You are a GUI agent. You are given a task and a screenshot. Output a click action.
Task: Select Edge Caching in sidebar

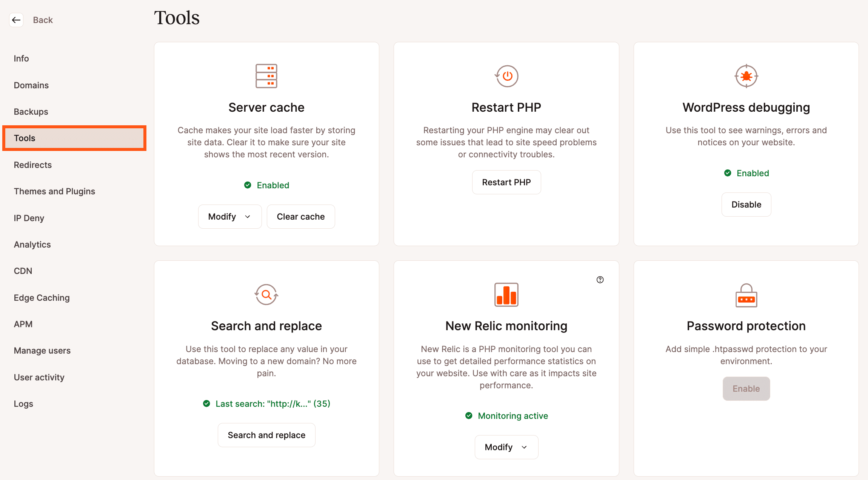42,298
